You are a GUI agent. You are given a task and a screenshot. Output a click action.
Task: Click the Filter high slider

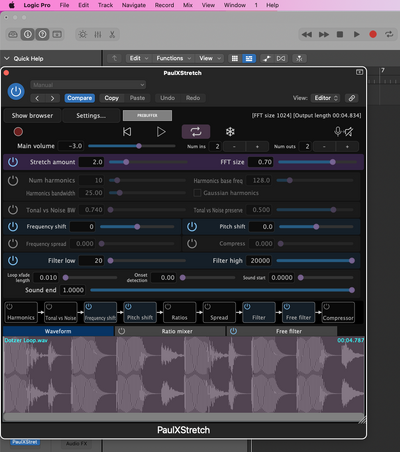coord(315,261)
